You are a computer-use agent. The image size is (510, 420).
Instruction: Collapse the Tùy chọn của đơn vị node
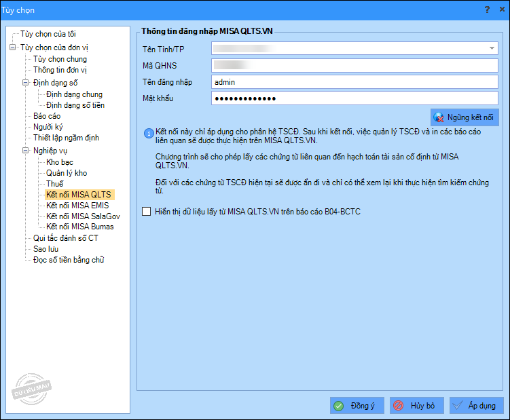pyautogui.click(x=13, y=47)
